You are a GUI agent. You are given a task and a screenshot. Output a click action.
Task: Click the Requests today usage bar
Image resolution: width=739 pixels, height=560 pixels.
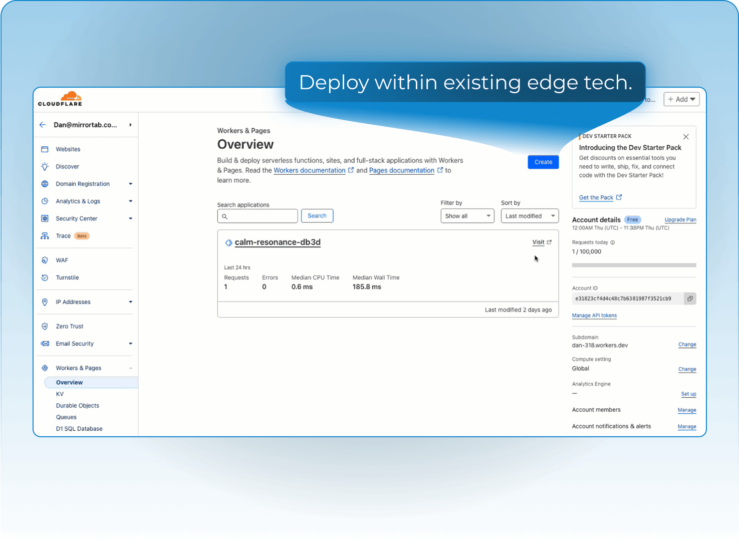point(634,265)
